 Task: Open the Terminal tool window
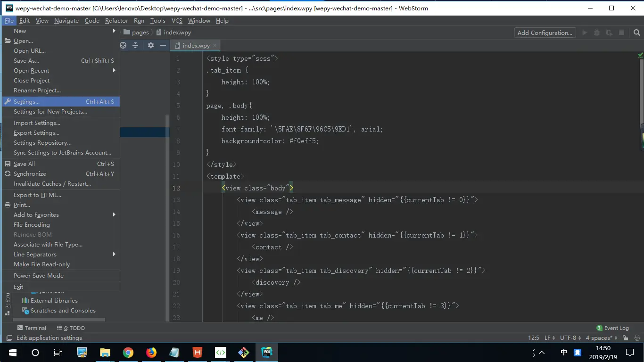click(32, 328)
